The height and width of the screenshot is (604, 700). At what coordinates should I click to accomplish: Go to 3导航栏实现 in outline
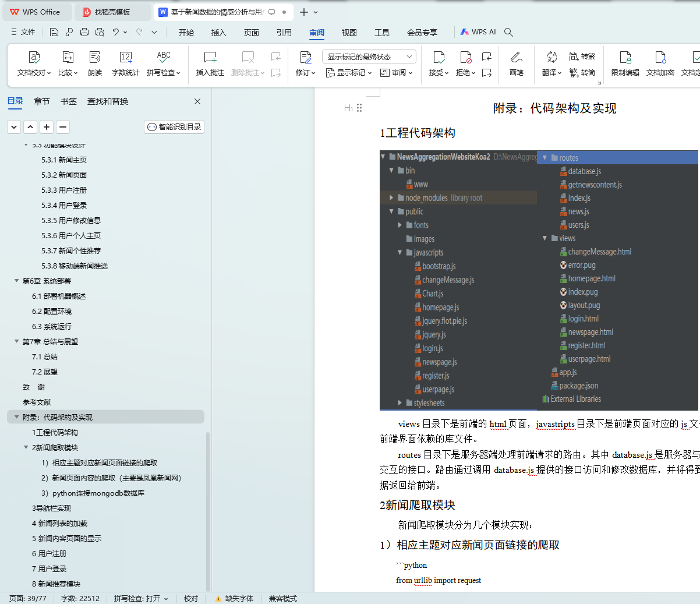(51, 508)
